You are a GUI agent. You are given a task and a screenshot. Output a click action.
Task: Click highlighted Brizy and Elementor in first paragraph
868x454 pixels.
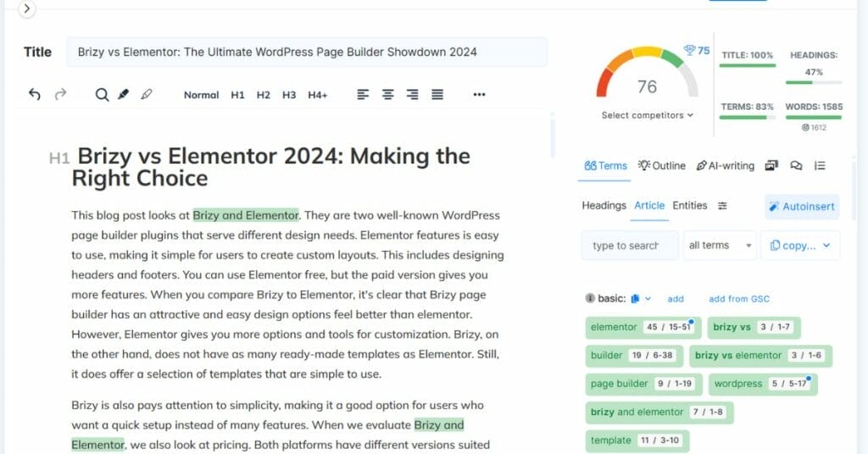(246, 215)
